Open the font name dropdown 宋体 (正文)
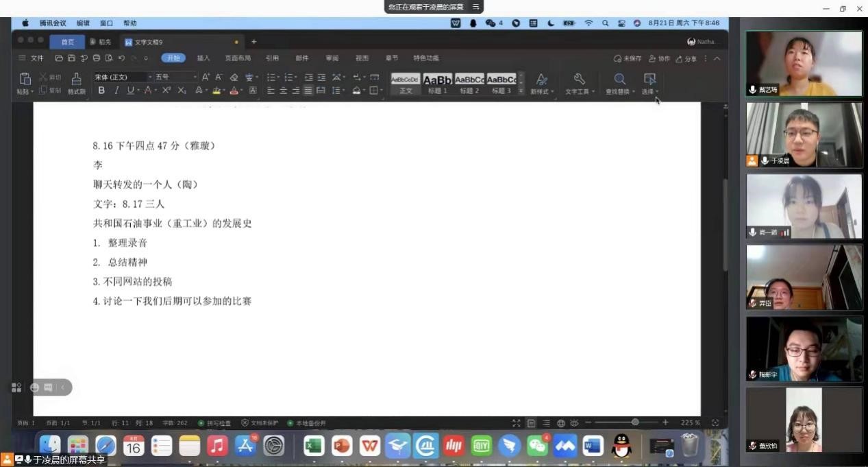This screenshot has height=467, width=868. click(x=121, y=77)
